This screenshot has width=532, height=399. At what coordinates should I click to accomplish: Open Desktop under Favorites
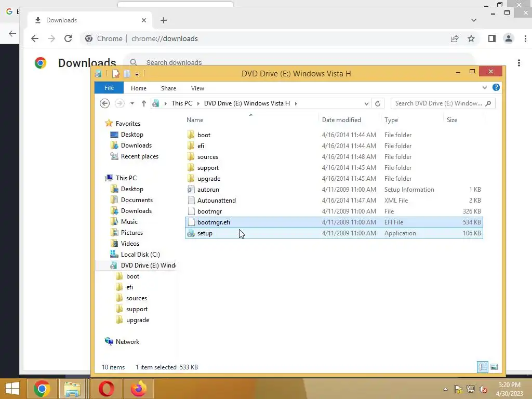(132, 135)
